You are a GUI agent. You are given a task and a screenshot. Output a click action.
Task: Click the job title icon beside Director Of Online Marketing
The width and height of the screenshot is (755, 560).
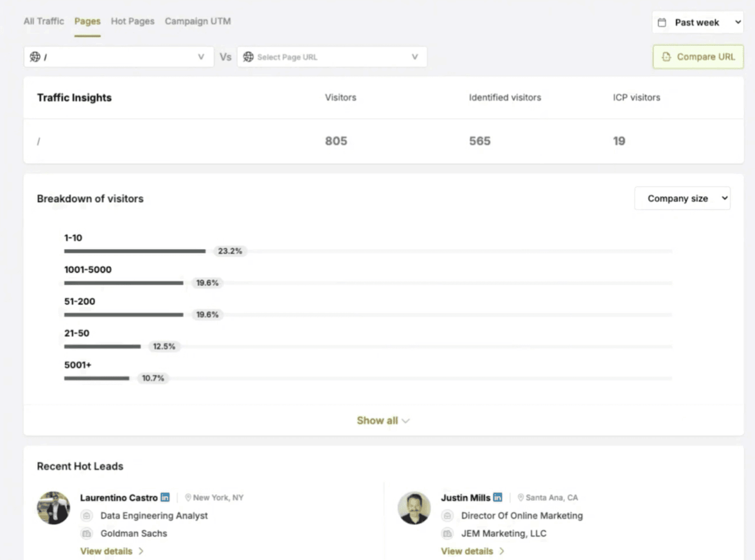(447, 516)
